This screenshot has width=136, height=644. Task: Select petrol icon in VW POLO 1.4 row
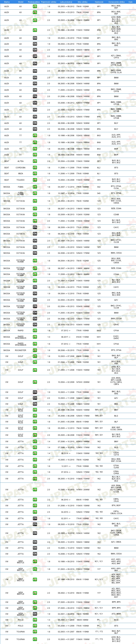35,620
